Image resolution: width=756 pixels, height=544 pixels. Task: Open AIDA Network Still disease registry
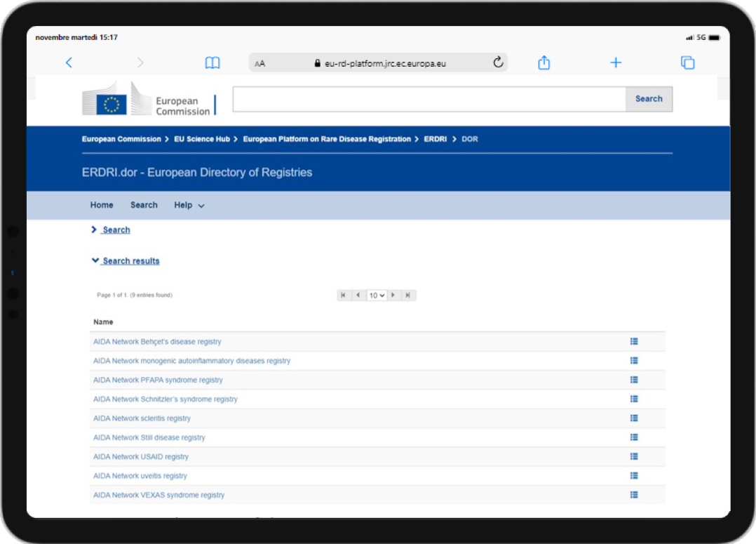coord(149,437)
